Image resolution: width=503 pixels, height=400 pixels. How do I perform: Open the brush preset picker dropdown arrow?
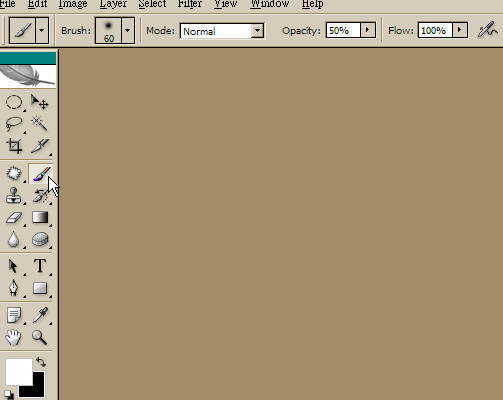[128, 30]
